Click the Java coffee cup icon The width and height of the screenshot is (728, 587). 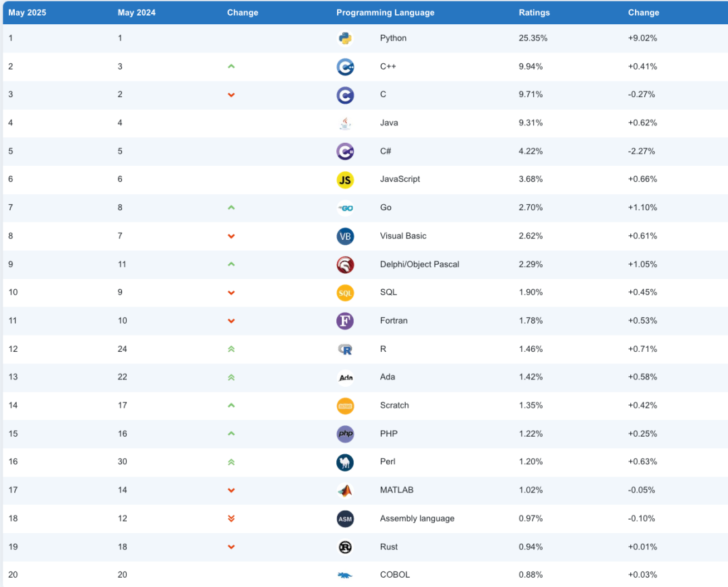345,123
